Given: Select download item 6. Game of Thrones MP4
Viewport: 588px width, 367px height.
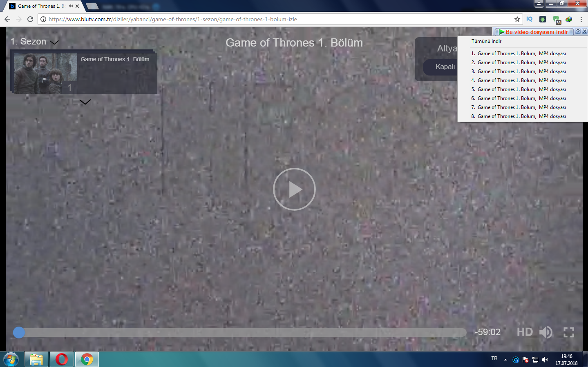Looking at the screenshot, I should [x=519, y=98].
